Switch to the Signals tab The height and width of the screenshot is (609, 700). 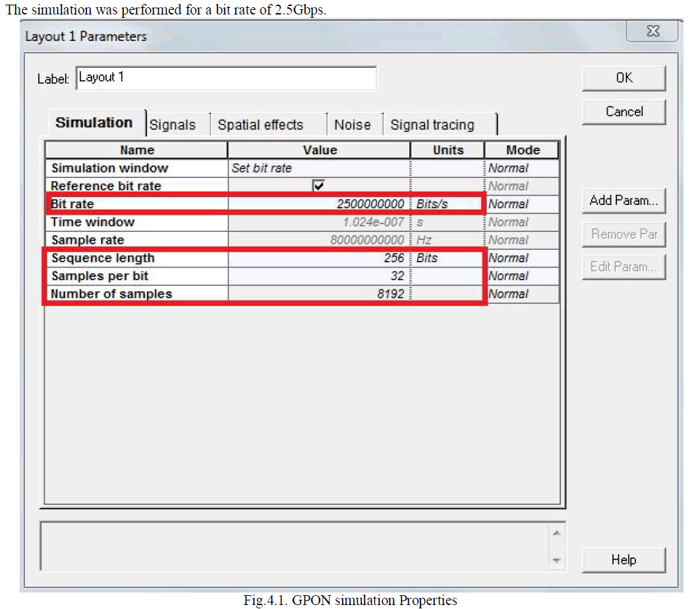coord(173,125)
